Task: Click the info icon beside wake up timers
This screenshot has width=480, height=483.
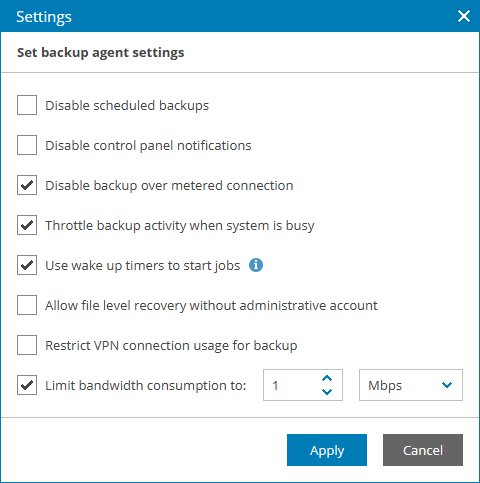Action: (256, 265)
